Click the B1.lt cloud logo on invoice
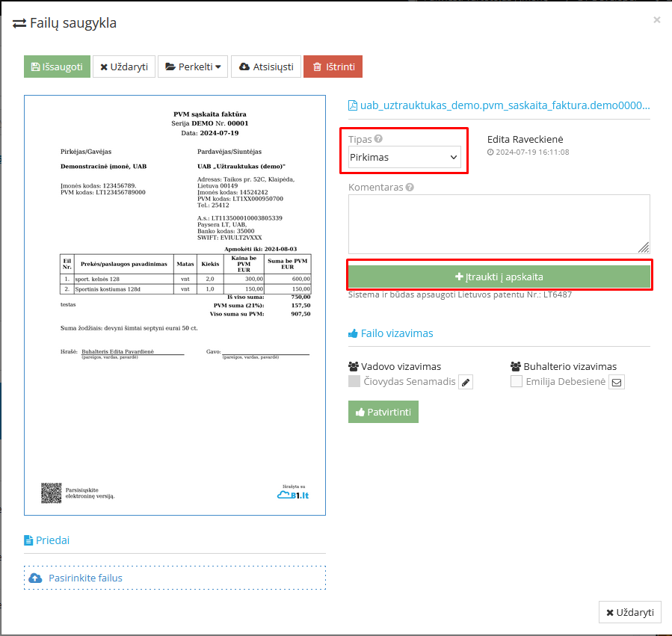The width and height of the screenshot is (672, 636). [292, 494]
